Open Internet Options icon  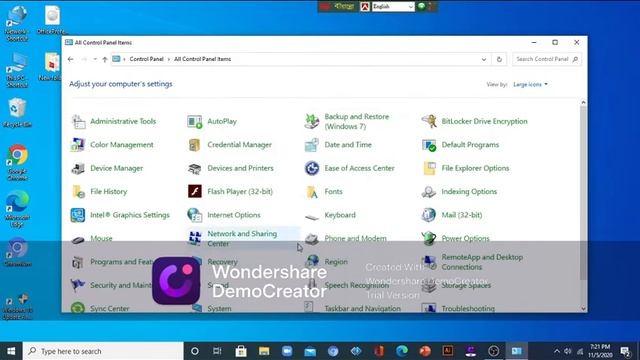(195, 215)
